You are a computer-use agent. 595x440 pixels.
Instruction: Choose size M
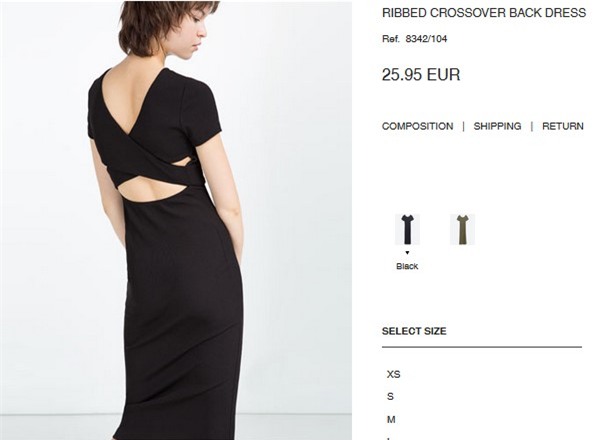[x=391, y=419]
